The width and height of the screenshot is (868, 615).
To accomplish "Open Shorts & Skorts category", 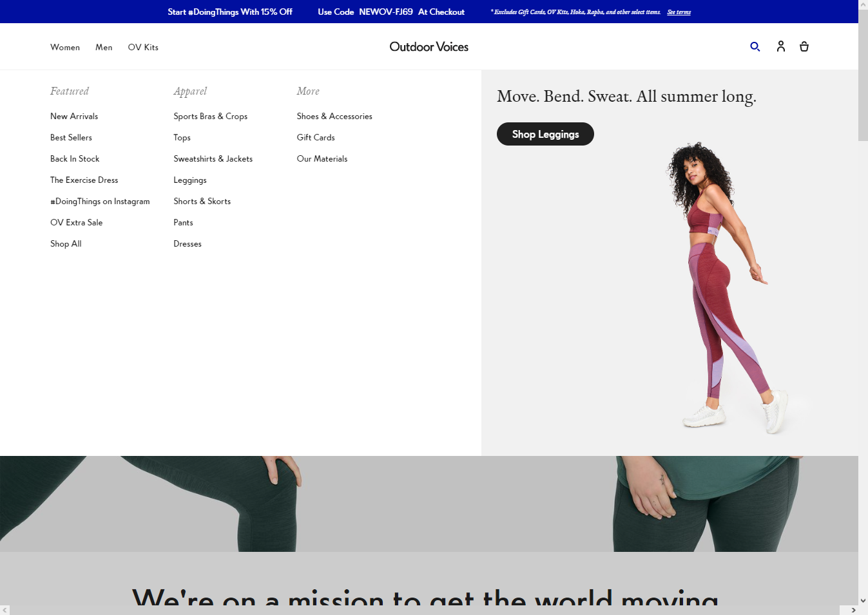I will (202, 202).
